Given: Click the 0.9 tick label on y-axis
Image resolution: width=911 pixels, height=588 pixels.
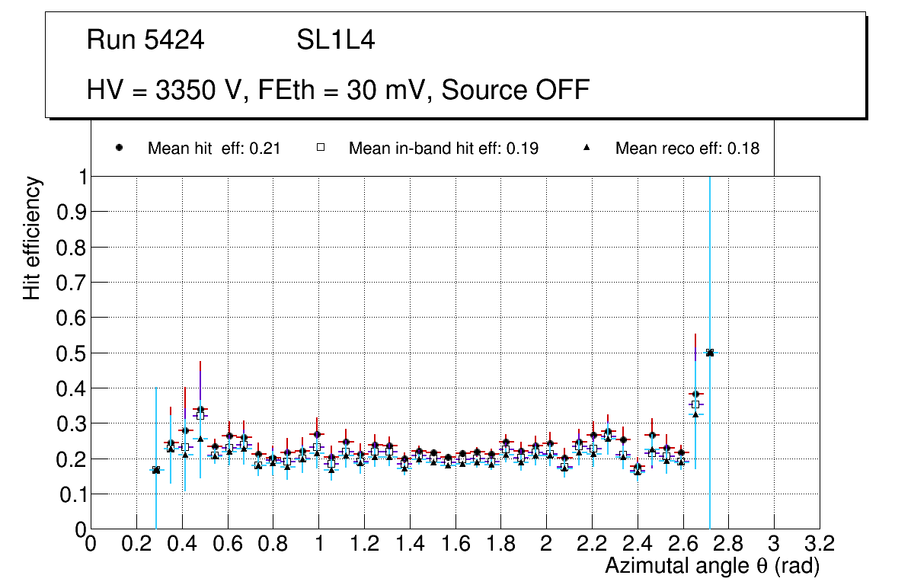Looking at the screenshot, I should pos(71,212).
